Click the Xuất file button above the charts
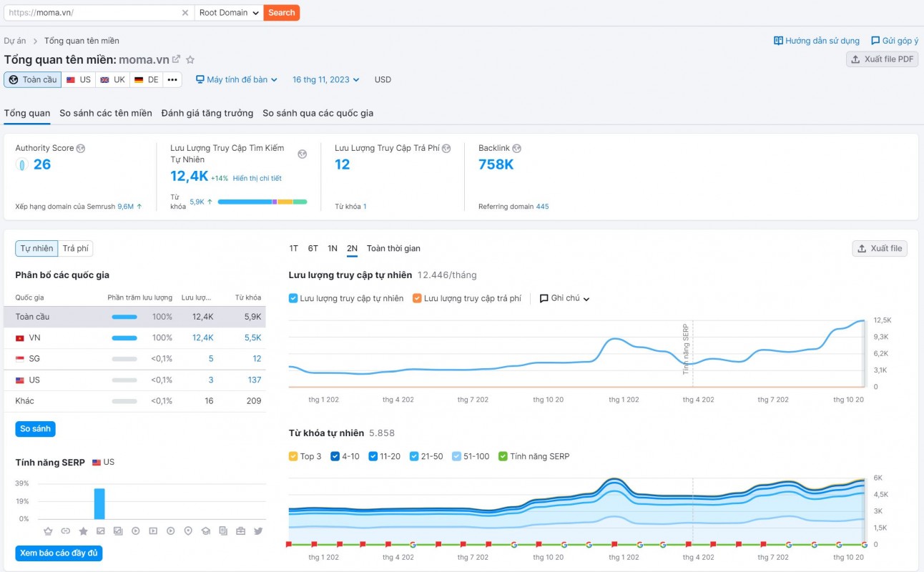Image resolution: width=924 pixels, height=572 pixels. pyautogui.click(x=880, y=249)
